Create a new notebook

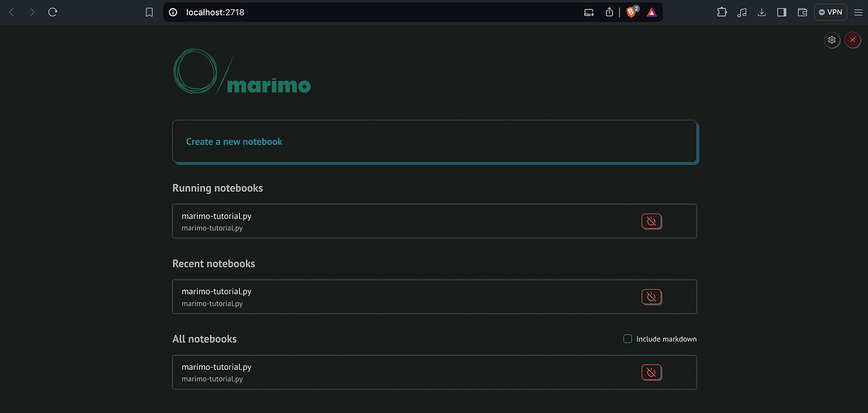point(435,142)
